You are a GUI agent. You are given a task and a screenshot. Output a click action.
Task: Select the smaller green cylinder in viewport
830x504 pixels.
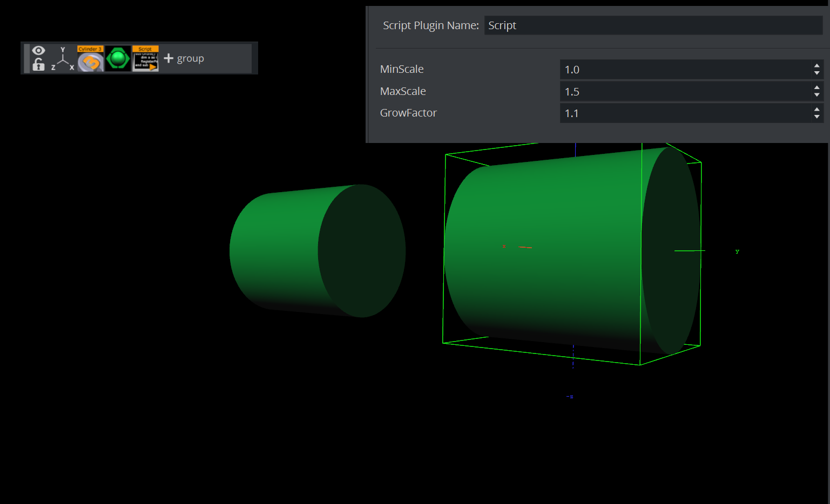pos(302,251)
